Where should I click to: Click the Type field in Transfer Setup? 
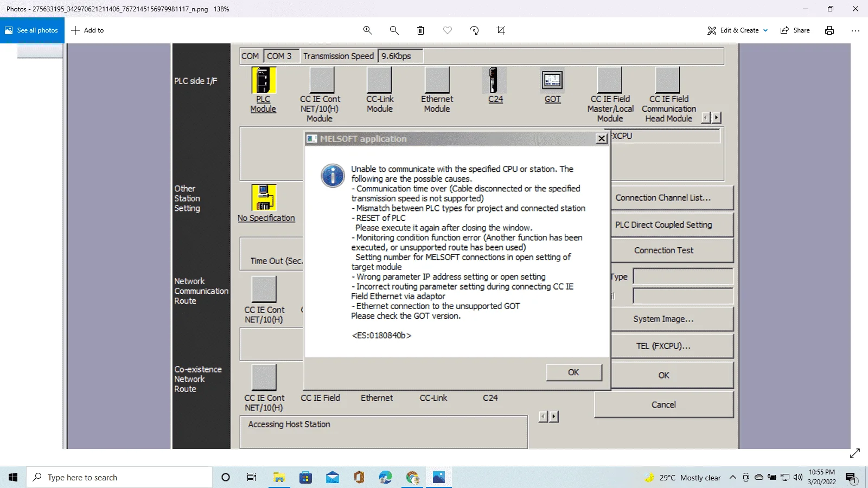(x=683, y=277)
